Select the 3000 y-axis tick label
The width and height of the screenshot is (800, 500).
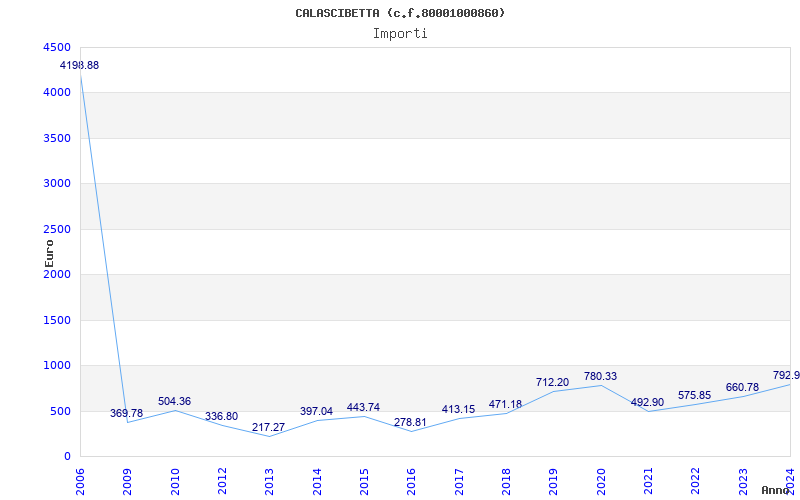point(56,184)
